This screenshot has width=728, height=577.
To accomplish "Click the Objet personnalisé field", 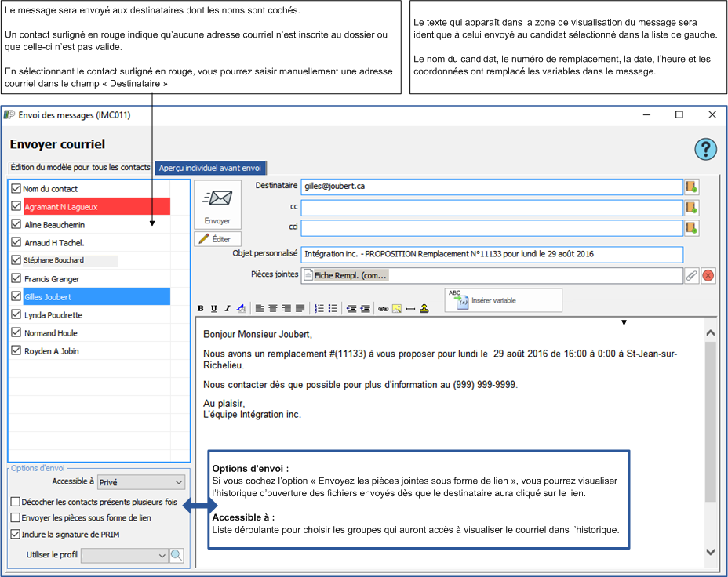I will pos(492,254).
